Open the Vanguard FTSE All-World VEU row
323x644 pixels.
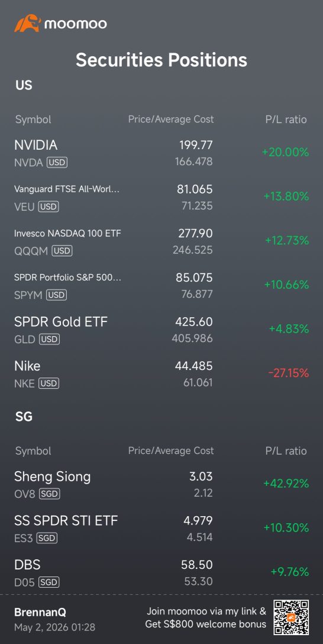click(x=161, y=197)
